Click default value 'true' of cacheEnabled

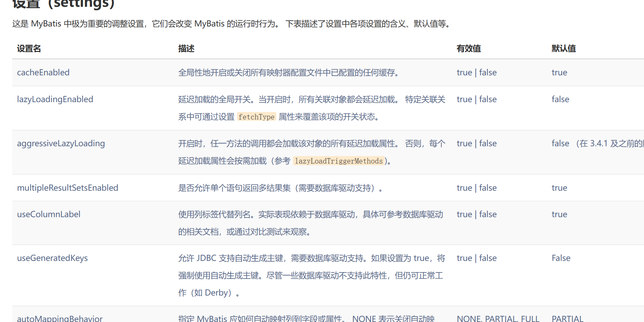(559, 72)
